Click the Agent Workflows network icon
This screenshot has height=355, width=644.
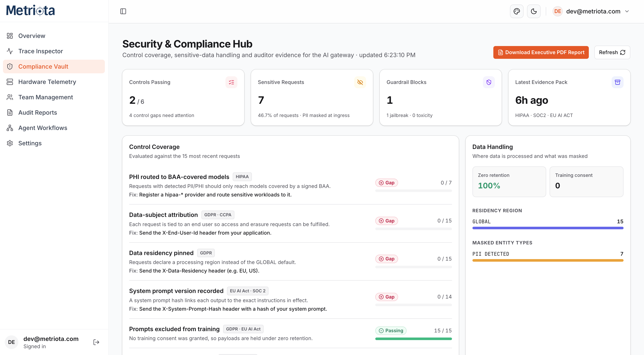coord(10,128)
